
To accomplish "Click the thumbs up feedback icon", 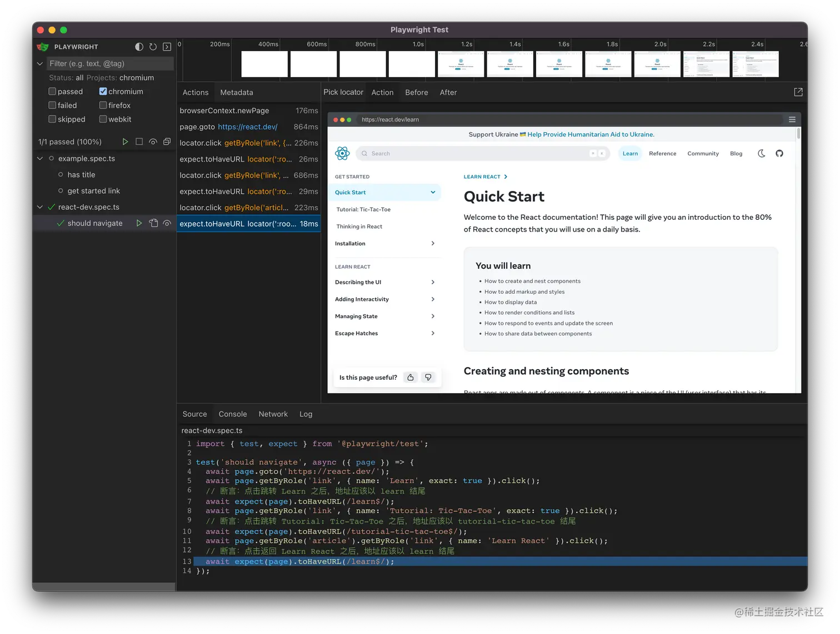I will tap(411, 378).
